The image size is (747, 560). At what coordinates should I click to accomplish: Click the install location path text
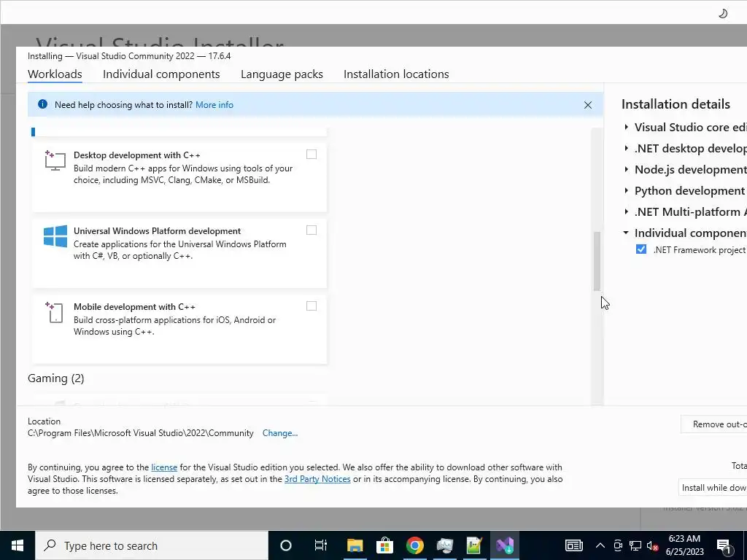click(x=141, y=433)
